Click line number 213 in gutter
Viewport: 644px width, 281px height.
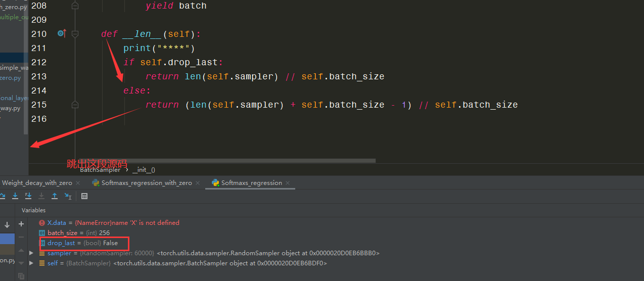click(38, 76)
